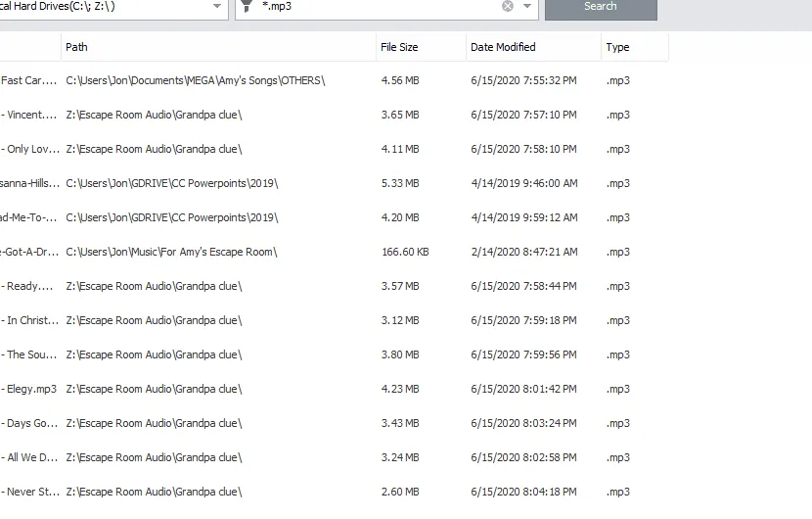Viewport: 812px width, 519px height.
Task: Click into the *.mp3 filter field
Action: [x=382, y=6]
